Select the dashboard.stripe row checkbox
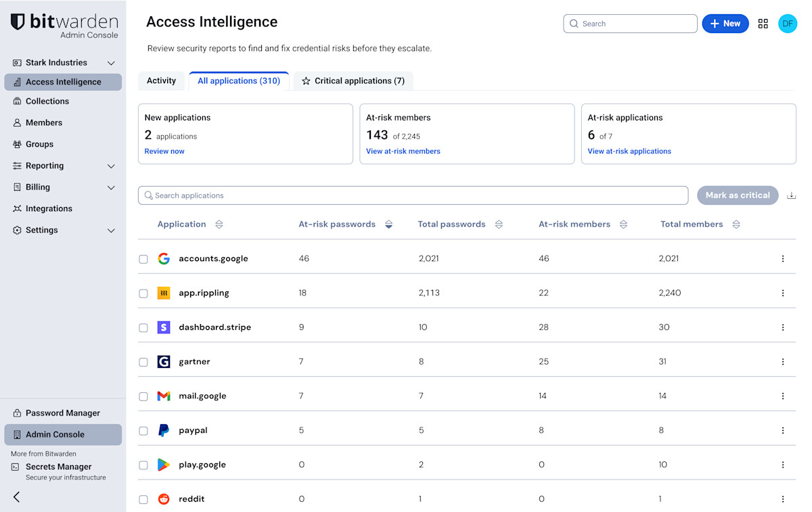This screenshot has width=812, height=512. pyautogui.click(x=143, y=327)
